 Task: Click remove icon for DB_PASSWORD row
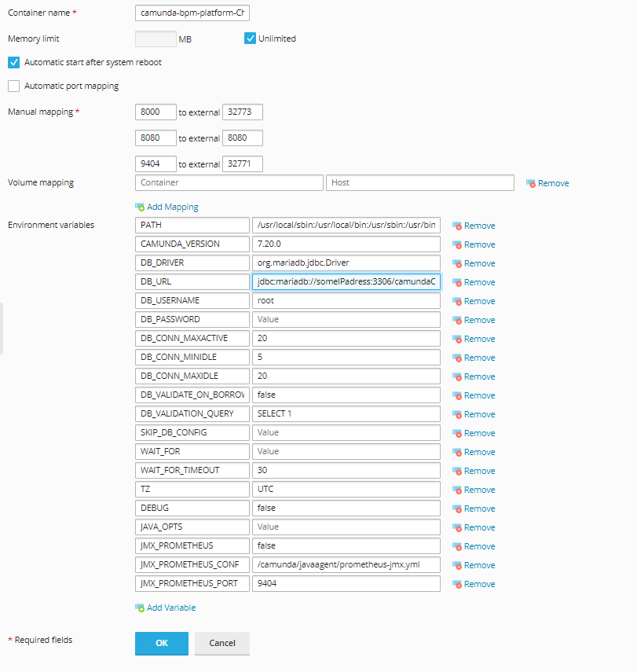click(456, 320)
